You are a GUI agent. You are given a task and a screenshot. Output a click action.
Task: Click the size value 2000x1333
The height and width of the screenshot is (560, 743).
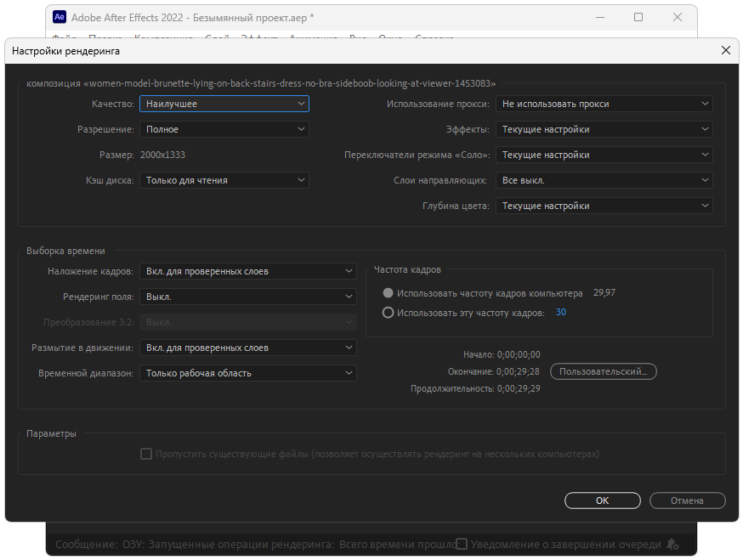pyautogui.click(x=162, y=155)
